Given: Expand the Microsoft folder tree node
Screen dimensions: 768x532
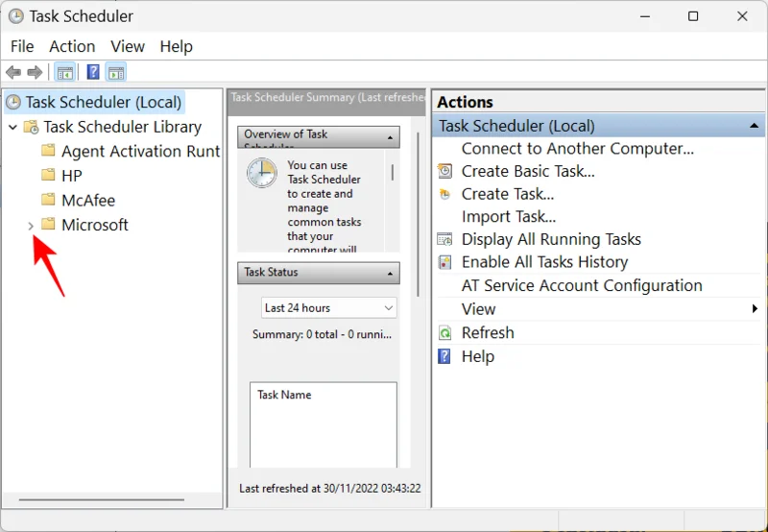Looking at the screenshot, I should 31,226.
